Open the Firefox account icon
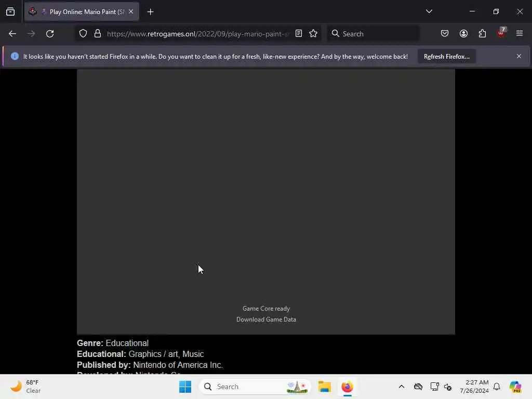This screenshot has height=399, width=532. click(463, 33)
